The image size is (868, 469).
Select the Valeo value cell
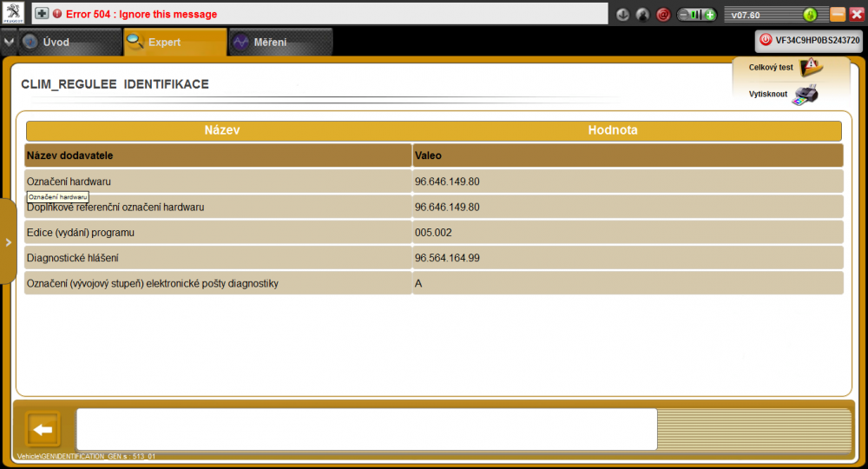coord(628,155)
